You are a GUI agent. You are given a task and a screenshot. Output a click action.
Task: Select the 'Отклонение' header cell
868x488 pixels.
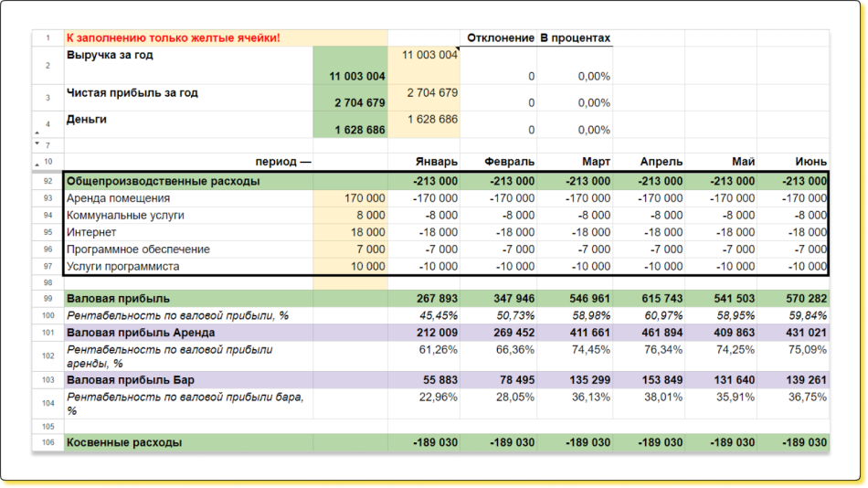click(499, 38)
